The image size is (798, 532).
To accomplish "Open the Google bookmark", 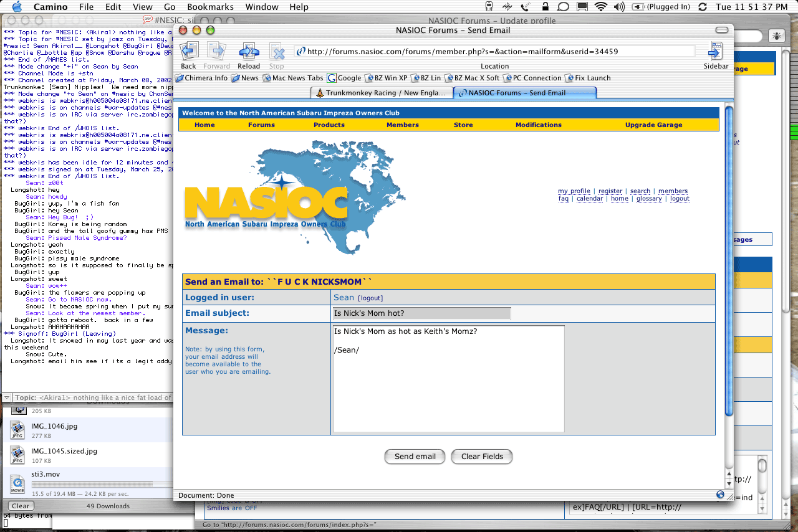I will (344, 78).
